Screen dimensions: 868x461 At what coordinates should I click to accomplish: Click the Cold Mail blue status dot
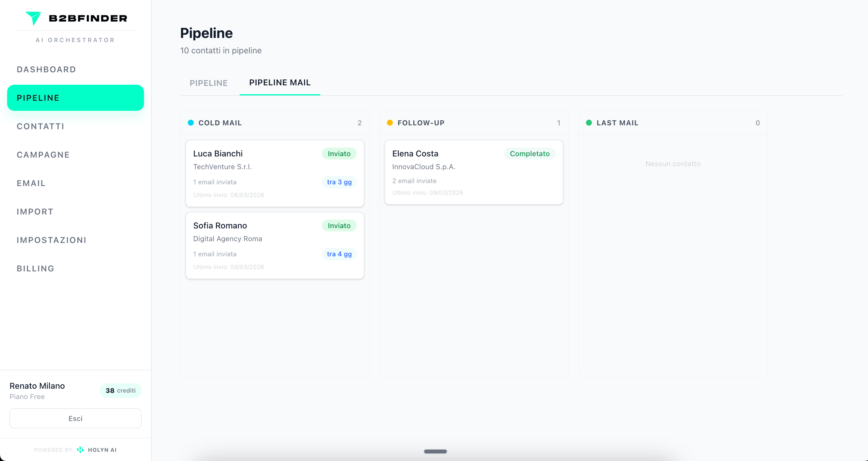(191, 123)
